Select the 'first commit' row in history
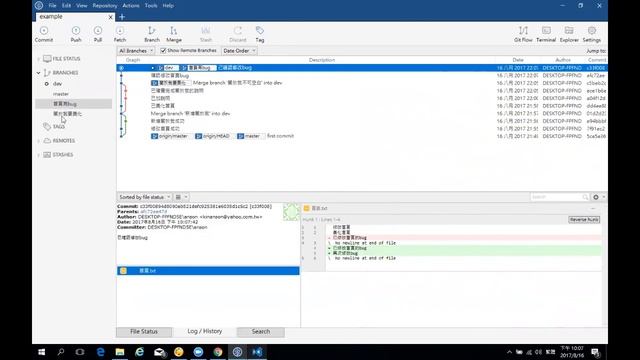 point(362,136)
